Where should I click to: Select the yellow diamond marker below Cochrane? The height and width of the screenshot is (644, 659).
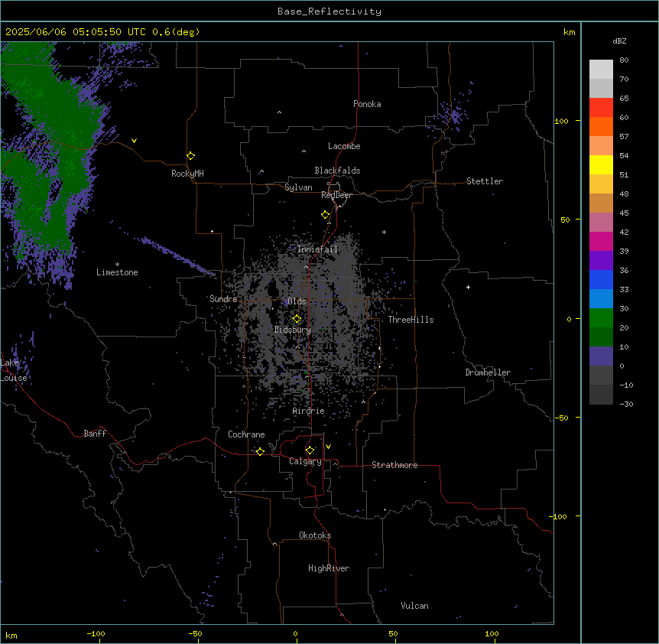point(260,451)
